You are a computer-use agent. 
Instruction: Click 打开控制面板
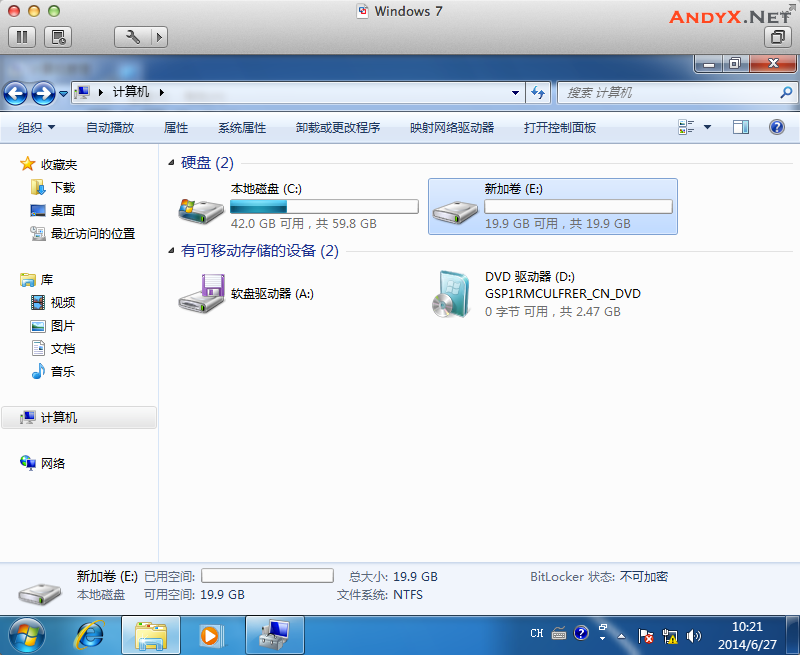point(560,128)
